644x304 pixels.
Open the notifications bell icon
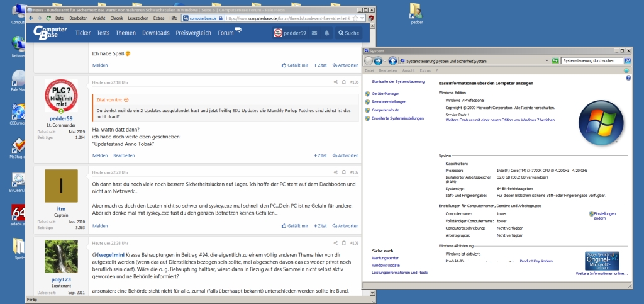[327, 33]
